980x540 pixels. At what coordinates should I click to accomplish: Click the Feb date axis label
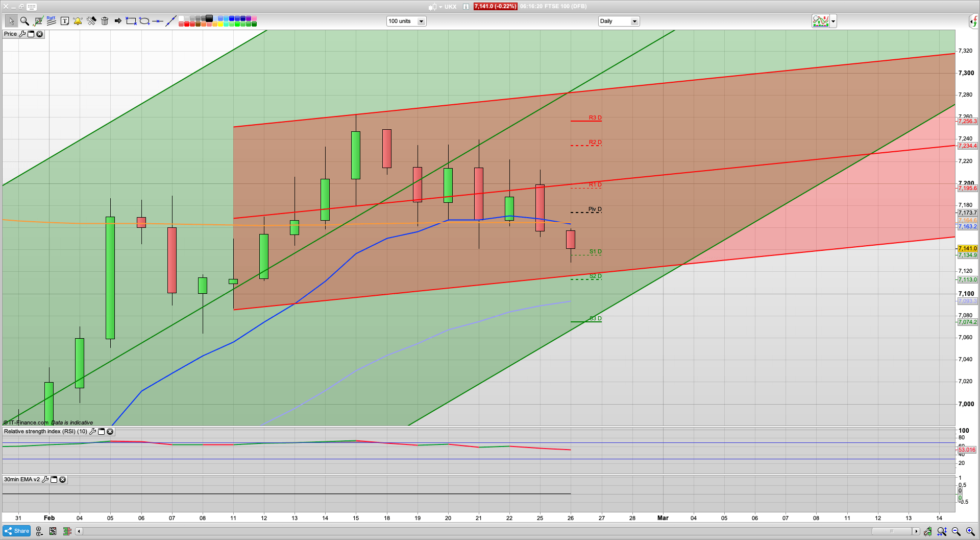pos(49,518)
